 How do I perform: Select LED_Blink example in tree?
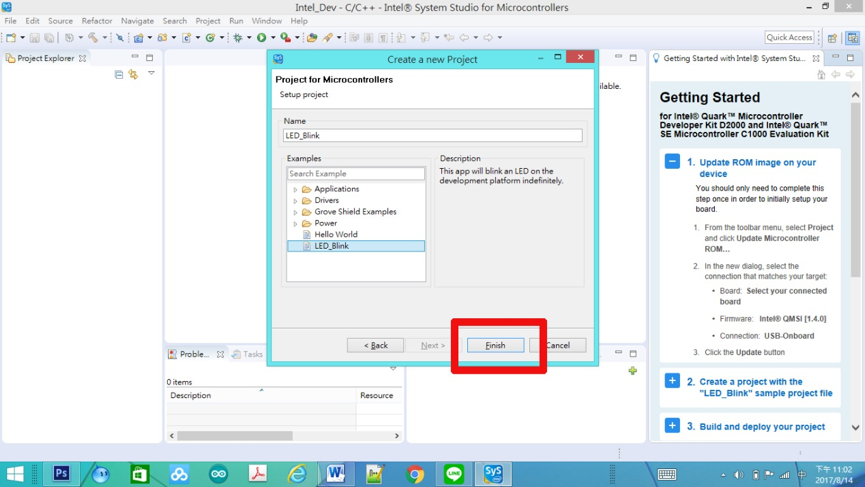pyautogui.click(x=356, y=246)
